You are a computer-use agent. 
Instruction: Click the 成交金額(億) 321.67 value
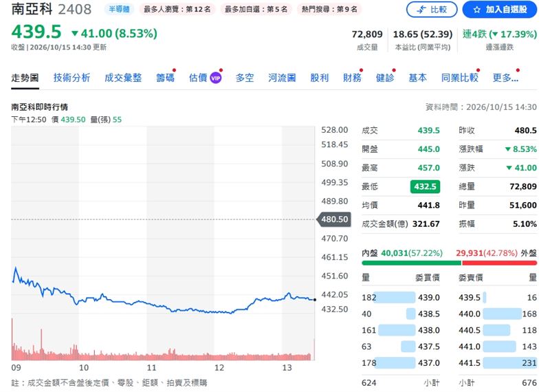tap(426, 224)
